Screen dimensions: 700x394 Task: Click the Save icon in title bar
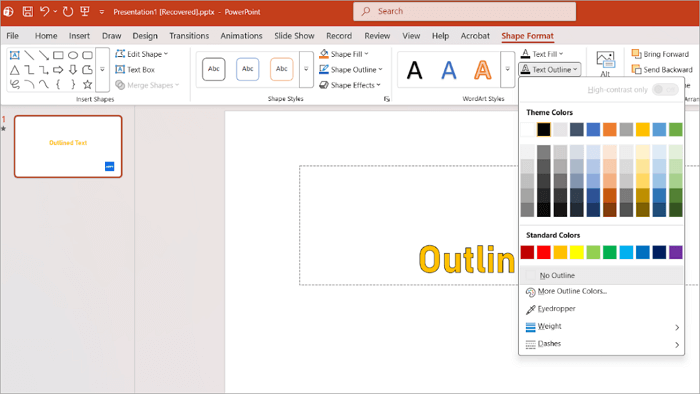click(x=28, y=12)
